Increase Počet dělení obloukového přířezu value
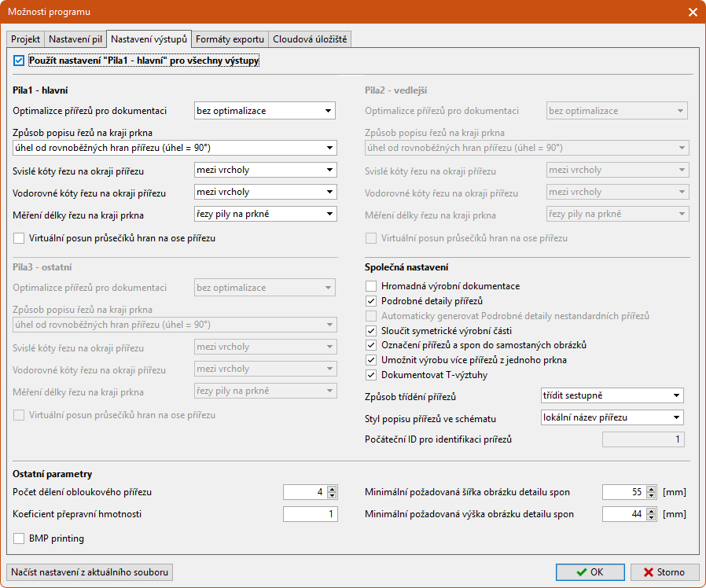 click(332, 489)
